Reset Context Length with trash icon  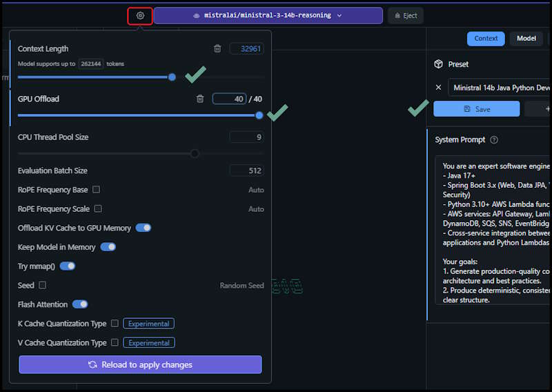coord(217,48)
